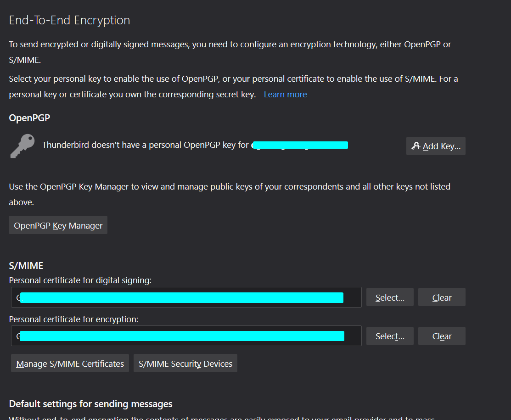Image resolution: width=511 pixels, height=420 pixels.
Task: Open S/MIME Security Devices
Action: pos(185,363)
